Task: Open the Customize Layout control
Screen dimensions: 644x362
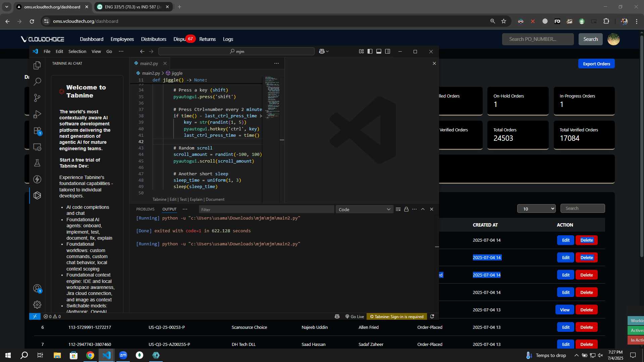Action: coord(361,51)
